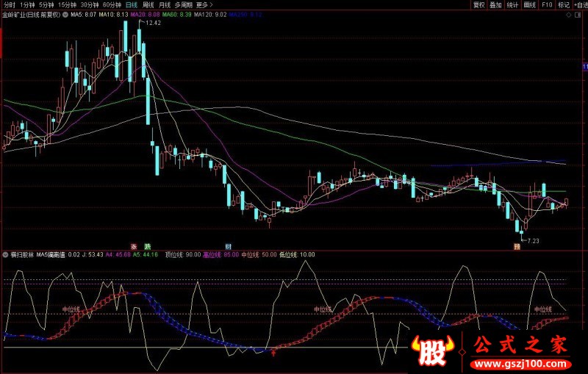Switch to the 周线 weekly period
This screenshot has height=374, width=588.
pos(148,4)
